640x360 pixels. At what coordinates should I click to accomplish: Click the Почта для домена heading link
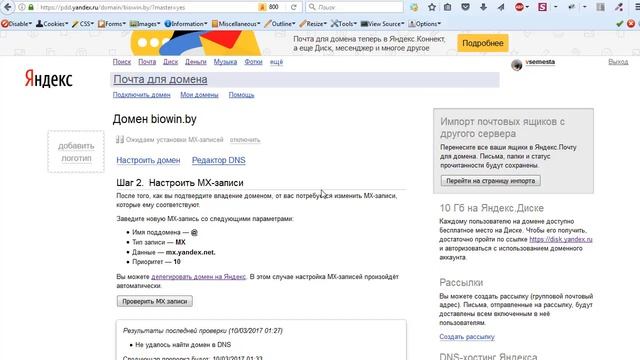(x=160, y=79)
